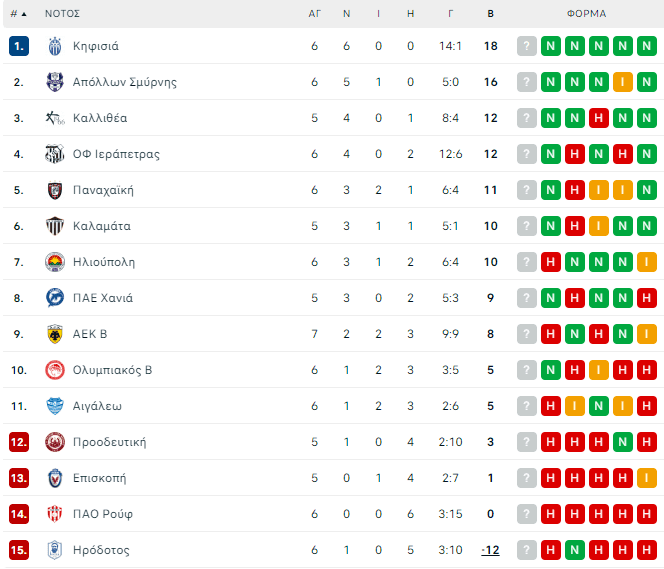664x569 pixels.
Task: Sort standings by Β points header
Action: coord(490,14)
